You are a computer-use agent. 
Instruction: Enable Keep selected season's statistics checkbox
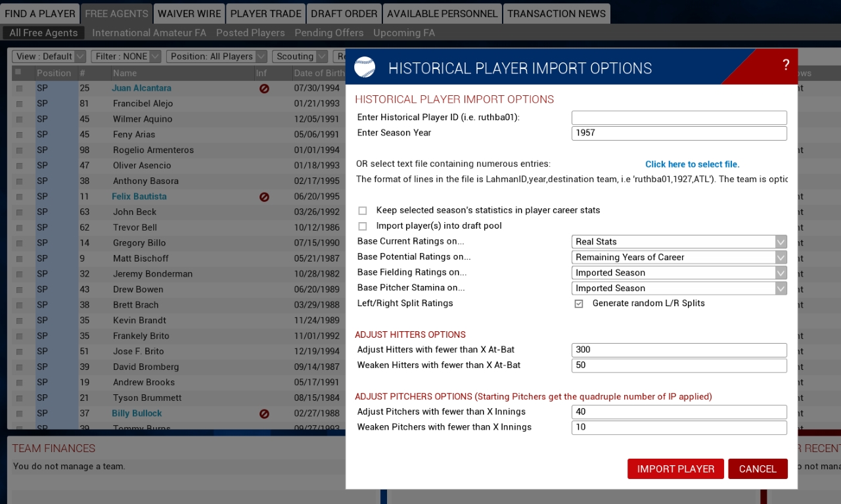coord(363,211)
